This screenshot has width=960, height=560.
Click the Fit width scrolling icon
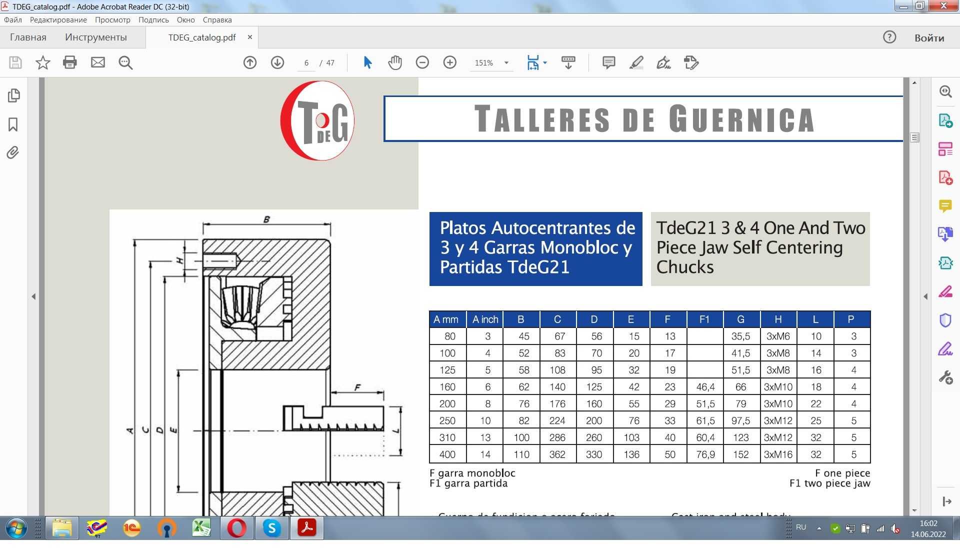click(x=533, y=62)
